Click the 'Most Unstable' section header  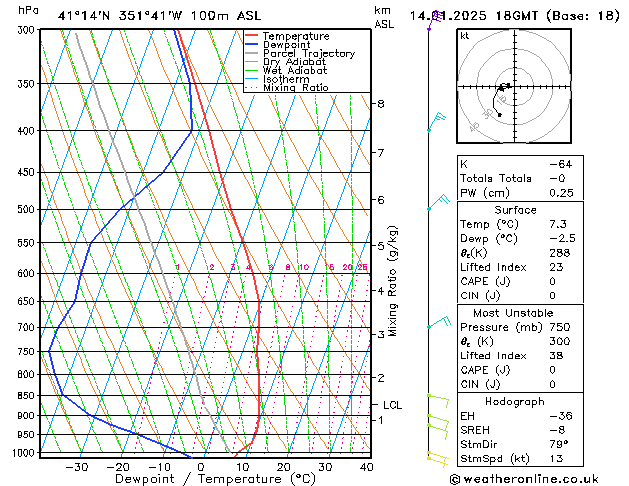(513, 313)
